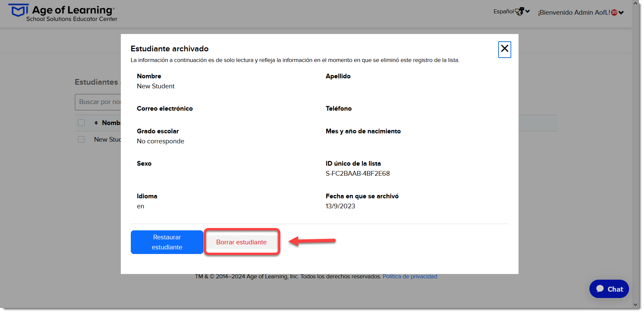The image size is (644, 313).
Task: Click the Idioma value en
Action: pyautogui.click(x=140, y=206)
